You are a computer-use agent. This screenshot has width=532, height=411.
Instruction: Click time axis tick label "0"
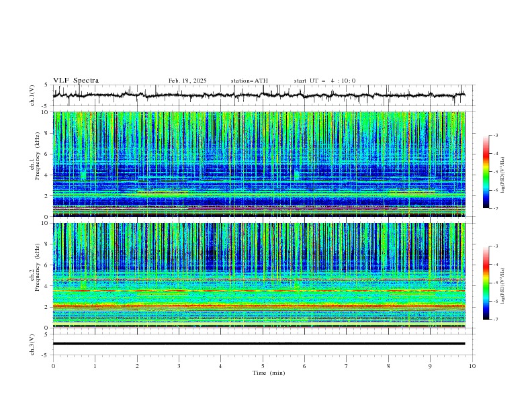pyautogui.click(x=53, y=366)
